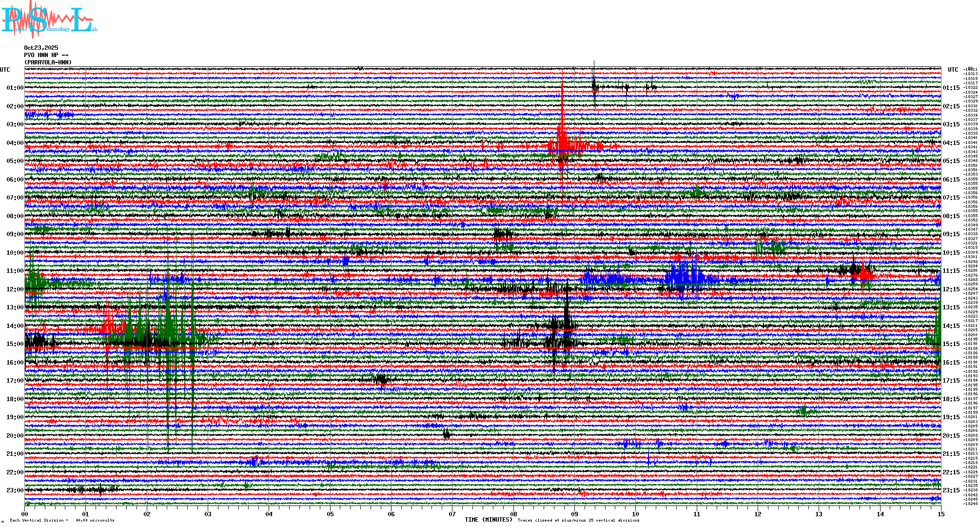
Task: Select the 11:00 hour label on left
Action: 15,271
